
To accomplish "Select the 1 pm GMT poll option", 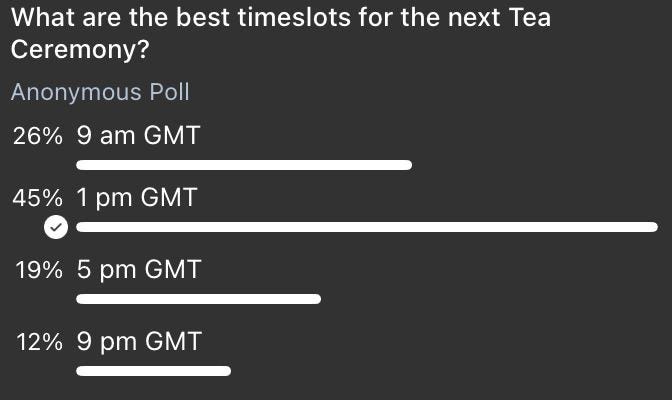I will tap(137, 198).
